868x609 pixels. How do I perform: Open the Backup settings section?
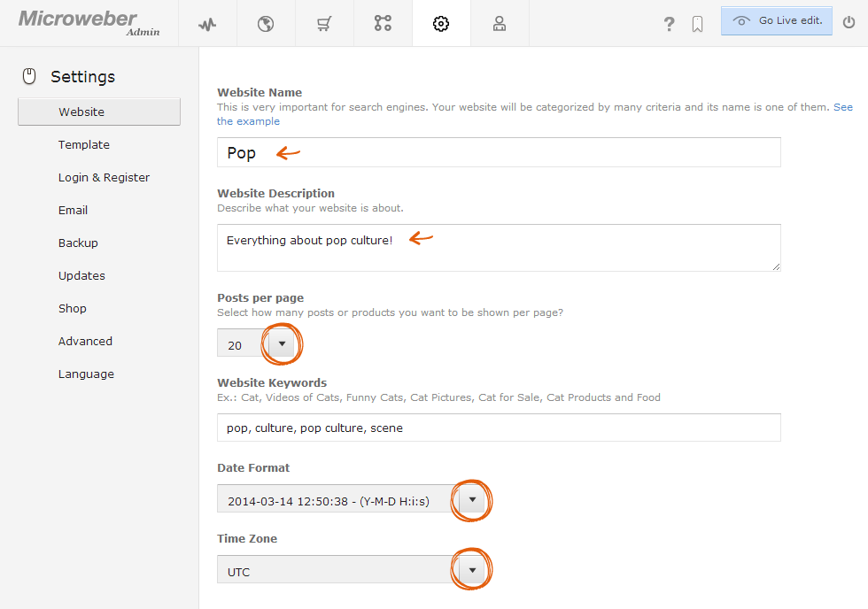coord(78,243)
